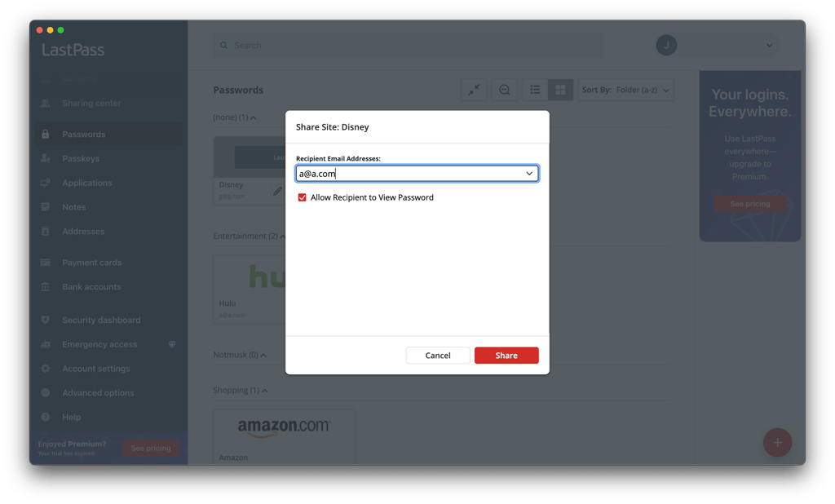Uncheck Allow Recipient to View Password
Screen dimensions: 835x504
click(302, 197)
